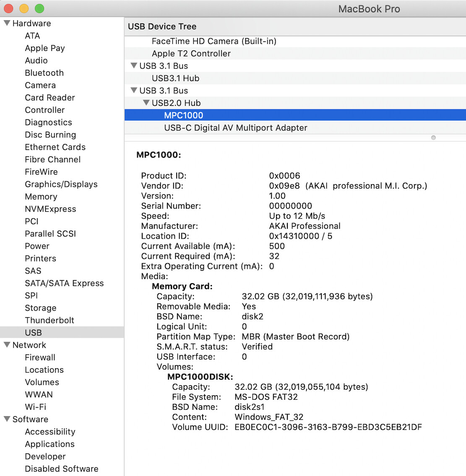Grab the split pane divider handle
This screenshot has height=476, width=466.
(x=433, y=137)
